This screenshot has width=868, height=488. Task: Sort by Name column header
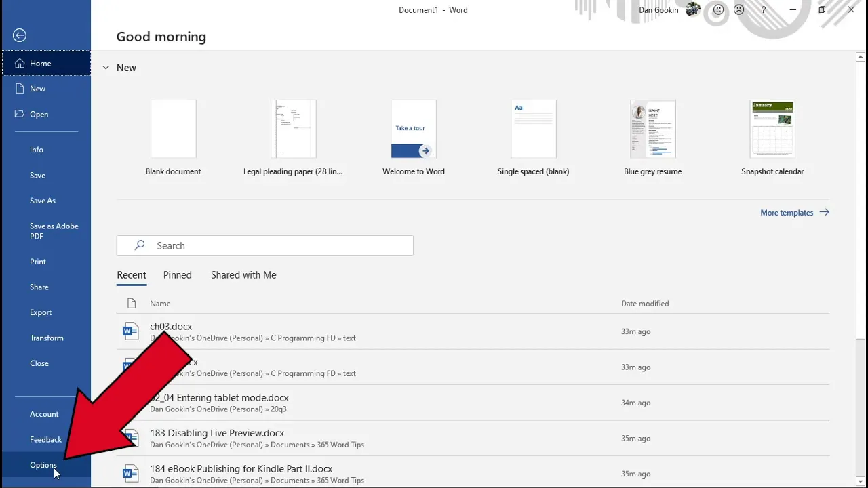click(x=160, y=304)
